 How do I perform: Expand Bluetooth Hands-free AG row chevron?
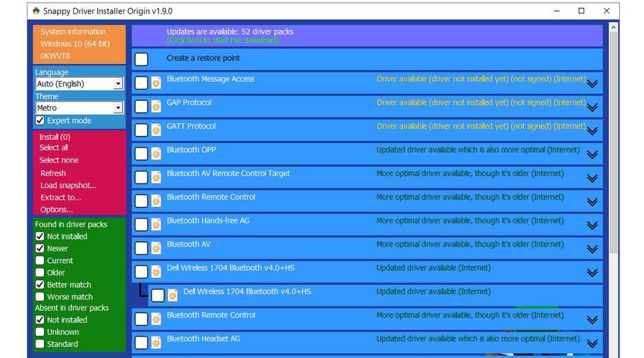(593, 225)
